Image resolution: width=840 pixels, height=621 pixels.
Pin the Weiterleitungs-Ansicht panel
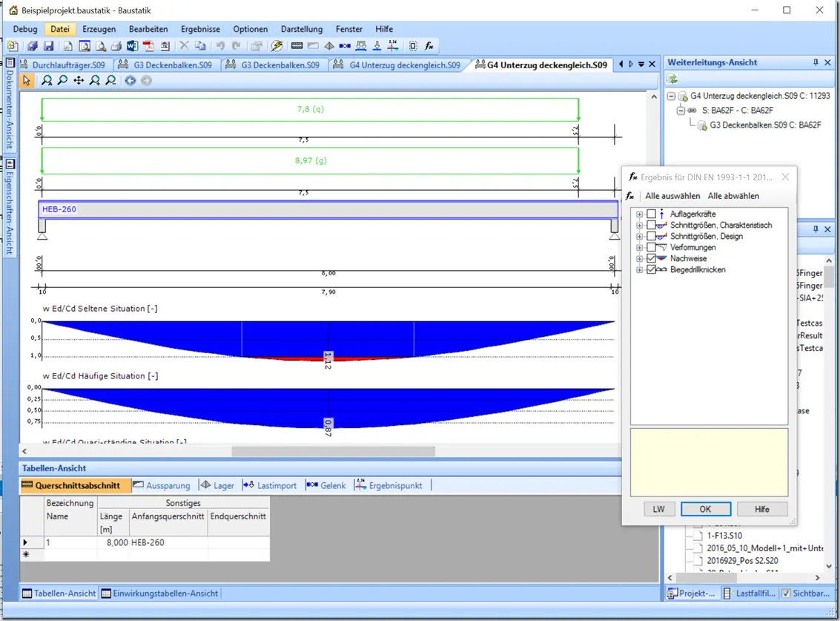click(816, 63)
